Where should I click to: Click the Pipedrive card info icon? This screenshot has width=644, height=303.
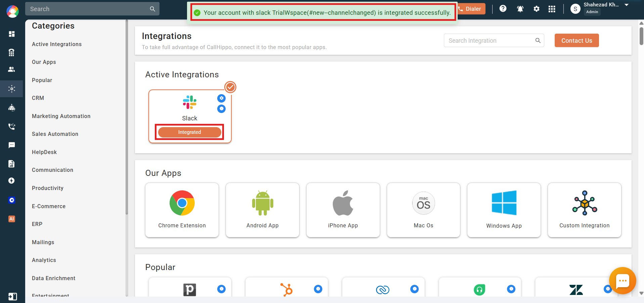(221, 289)
